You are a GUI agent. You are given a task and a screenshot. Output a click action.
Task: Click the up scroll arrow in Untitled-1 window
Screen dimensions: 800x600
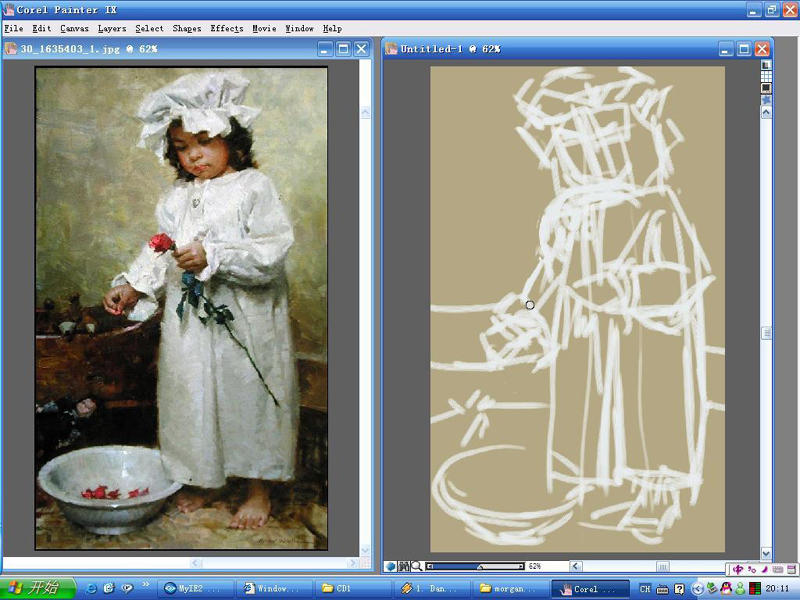coord(766,113)
